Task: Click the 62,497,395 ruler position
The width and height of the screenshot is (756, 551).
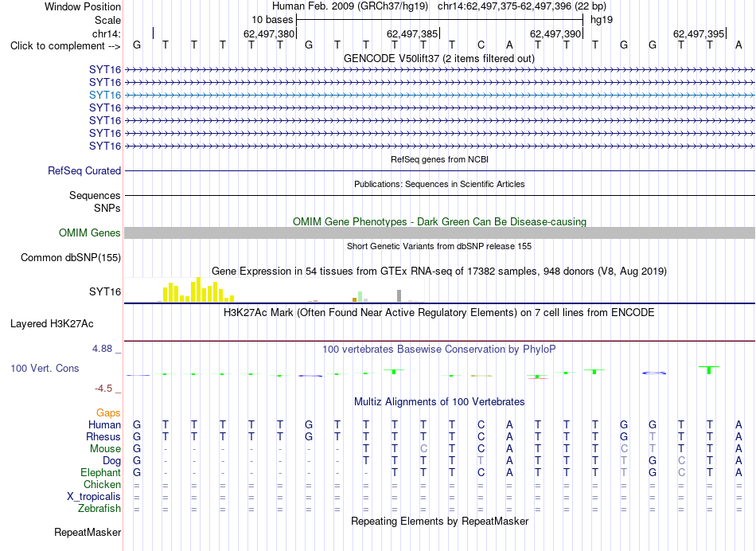Action: point(699,33)
